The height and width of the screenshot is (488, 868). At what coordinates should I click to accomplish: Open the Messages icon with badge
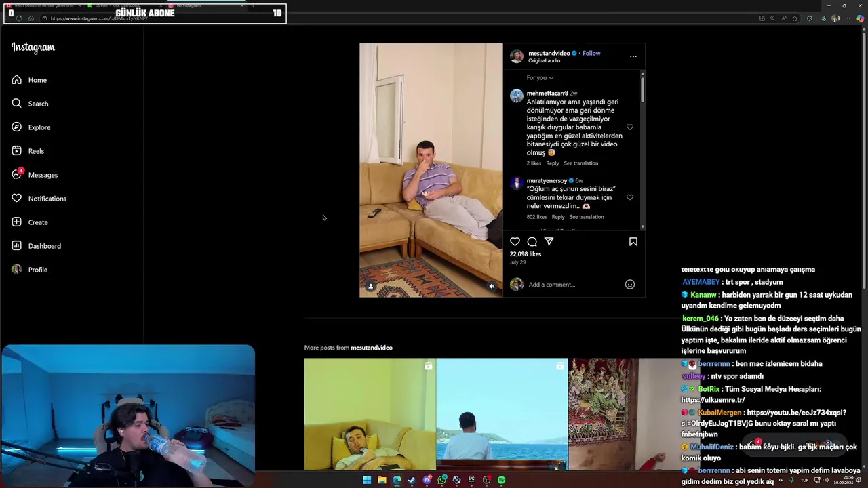pos(16,174)
